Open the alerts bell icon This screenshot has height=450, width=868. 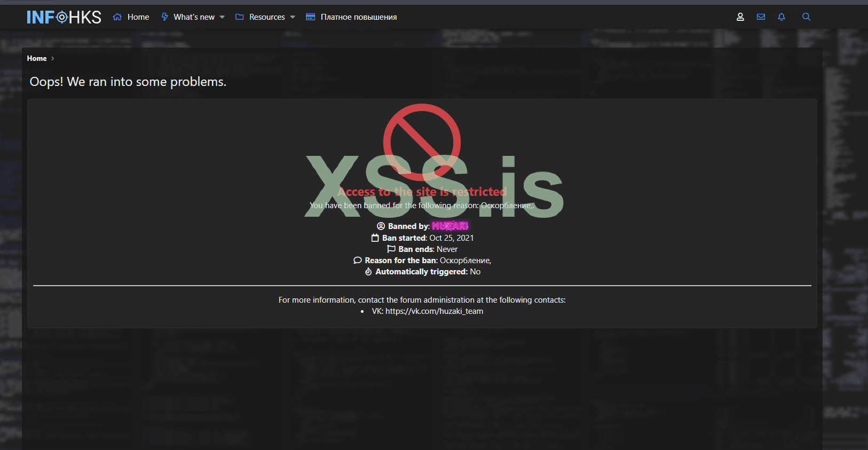click(782, 17)
